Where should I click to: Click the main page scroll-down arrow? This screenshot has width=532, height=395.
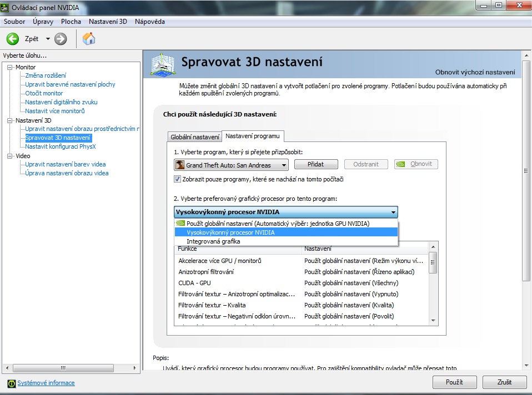point(526,366)
